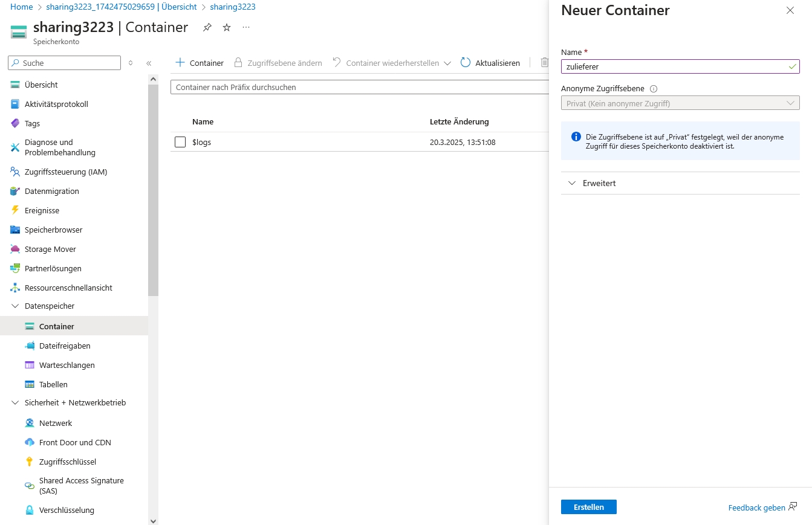
Task: Open Speicherbrowser in the sidebar
Action: pyautogui.click(x=53, y=230)
